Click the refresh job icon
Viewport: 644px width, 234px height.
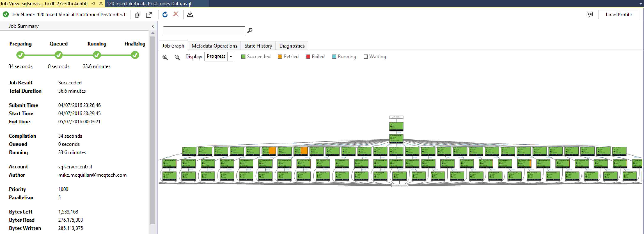click(165, 15)
